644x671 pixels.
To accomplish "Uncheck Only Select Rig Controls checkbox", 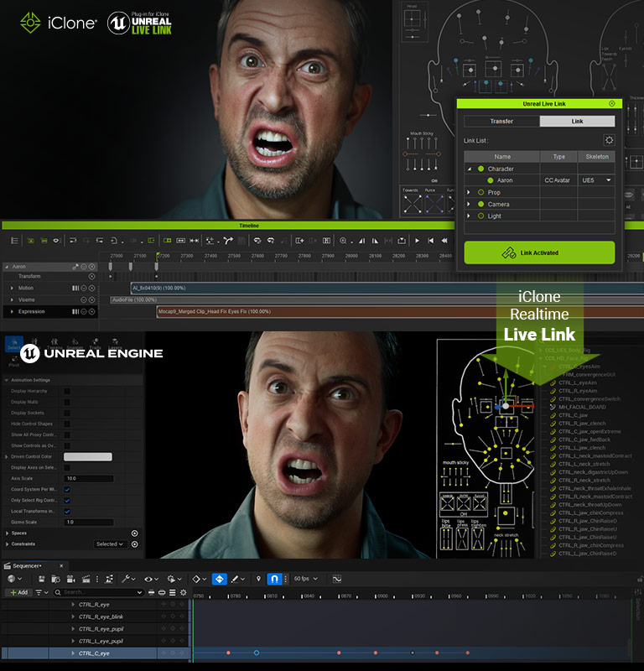I will click(x=67, y=500).
